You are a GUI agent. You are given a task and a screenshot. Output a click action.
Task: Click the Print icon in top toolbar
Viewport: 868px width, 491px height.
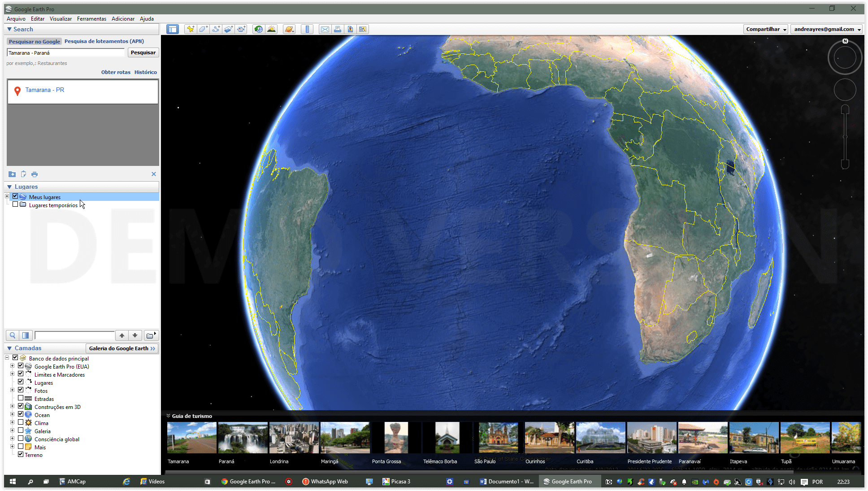[338, 29]
